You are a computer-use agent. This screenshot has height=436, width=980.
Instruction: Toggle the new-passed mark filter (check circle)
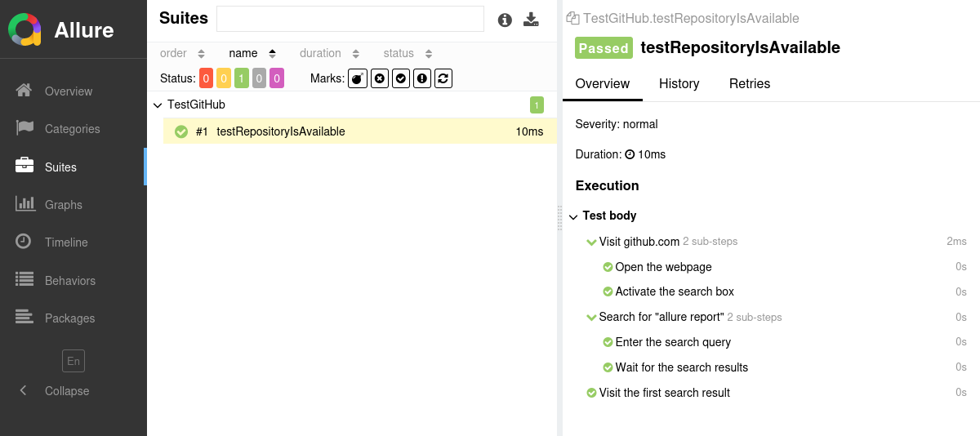[x=400, y=78]
